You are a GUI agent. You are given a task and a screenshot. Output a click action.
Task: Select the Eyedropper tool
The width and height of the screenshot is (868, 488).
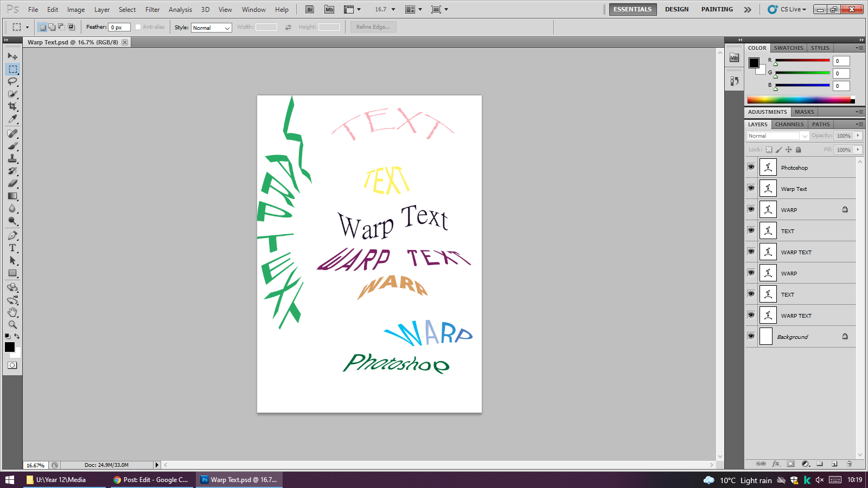coord(12,119)
